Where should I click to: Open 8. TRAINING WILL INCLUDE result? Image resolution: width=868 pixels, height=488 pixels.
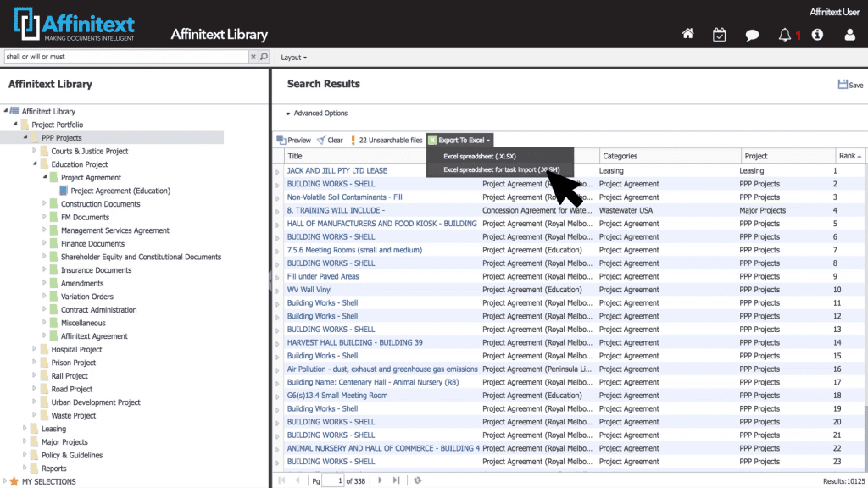click(x=336, y=210)
